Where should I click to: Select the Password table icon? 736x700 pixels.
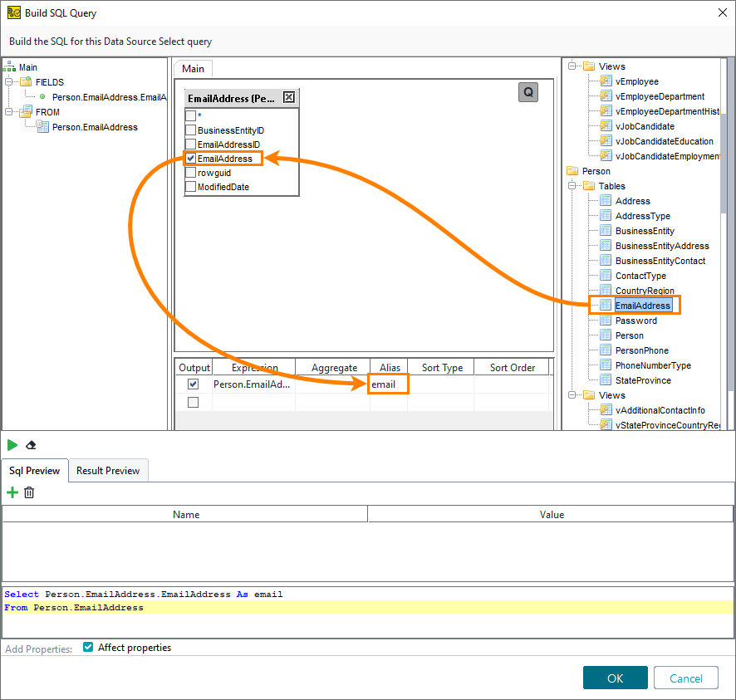606,320
